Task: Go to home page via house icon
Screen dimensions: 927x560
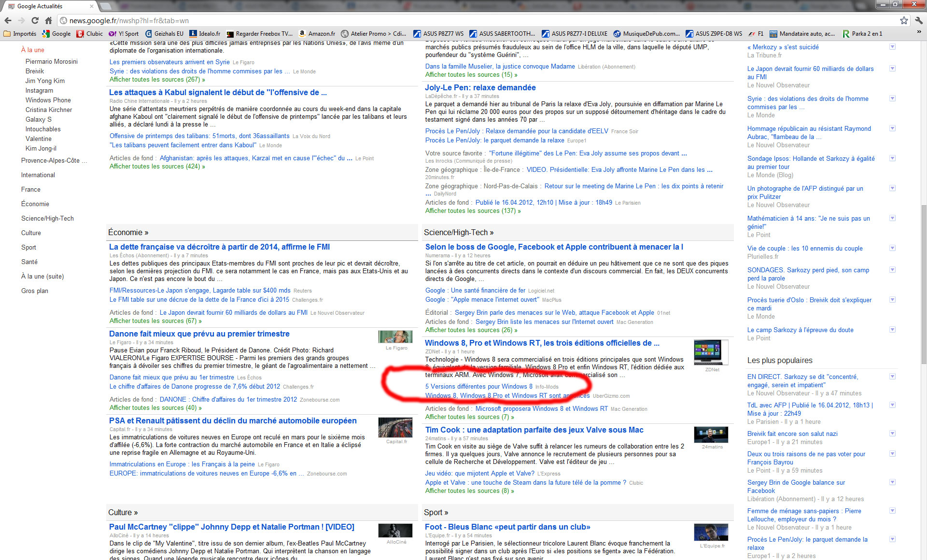Action: pos(48,20)
